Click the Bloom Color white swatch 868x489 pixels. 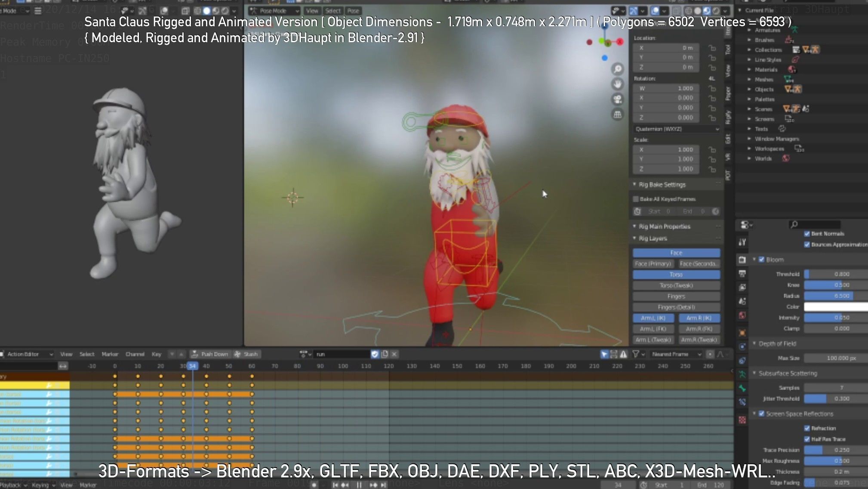(x=836, y=306)
